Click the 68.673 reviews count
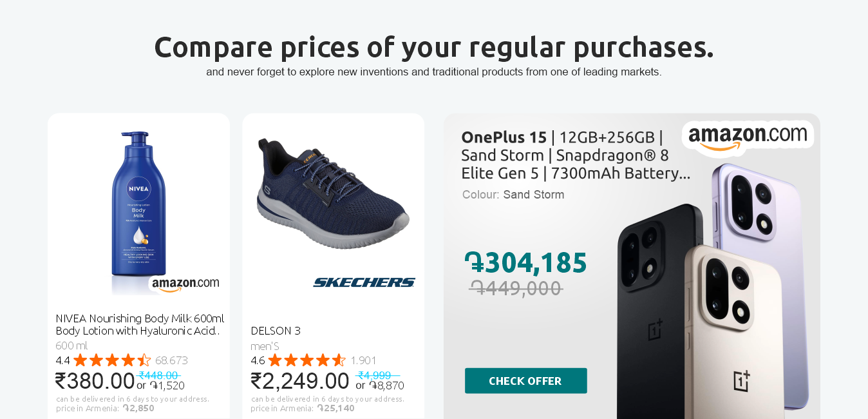The height and width of the screenshot is (419, 868). pyautogui.click(x=171, y=360)
